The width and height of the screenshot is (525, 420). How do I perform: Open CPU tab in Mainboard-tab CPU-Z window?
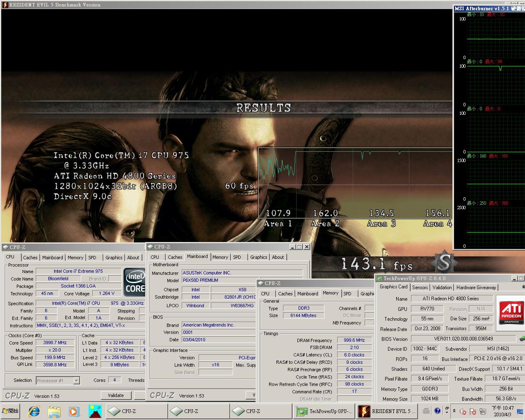pyautogui.click(x=155, y=257)
